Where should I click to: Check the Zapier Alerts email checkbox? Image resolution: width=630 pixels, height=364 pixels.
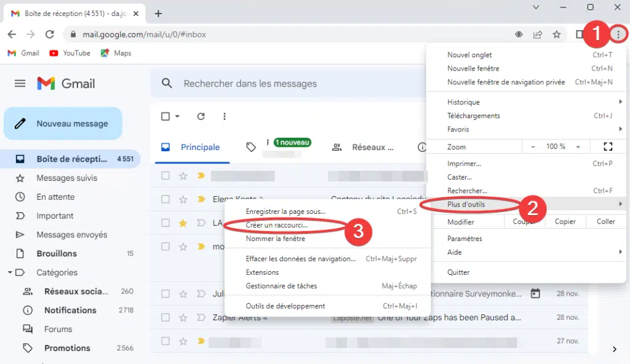[165, 317]
